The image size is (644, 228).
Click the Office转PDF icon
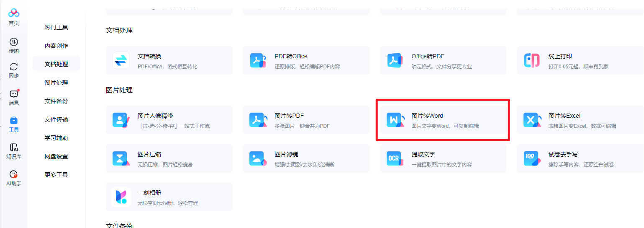(395, 60)
